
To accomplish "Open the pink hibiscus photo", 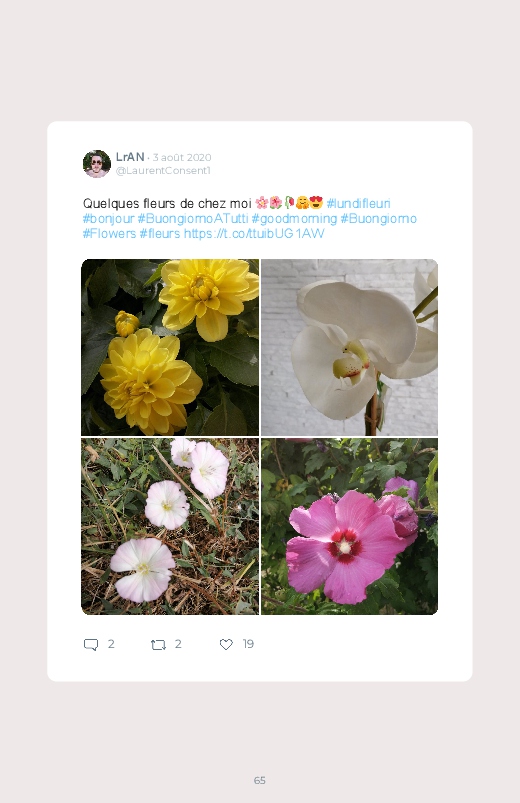I will (x=349, y=526).
